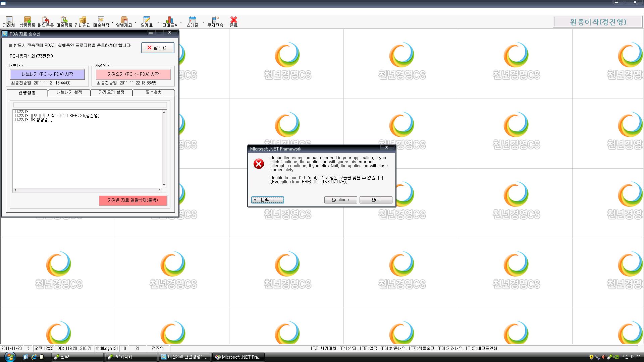Switch to 알약 taskbar window

pos(77,357)
